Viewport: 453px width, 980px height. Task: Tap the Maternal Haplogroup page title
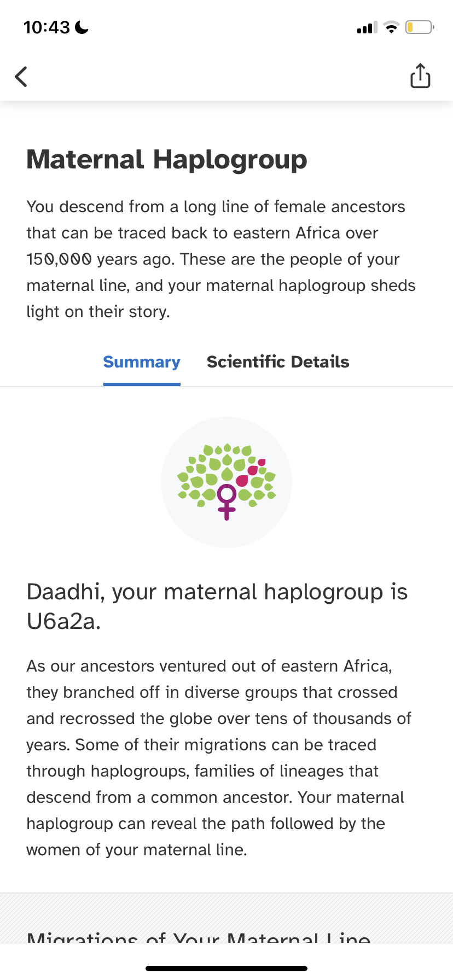(167, 160)
